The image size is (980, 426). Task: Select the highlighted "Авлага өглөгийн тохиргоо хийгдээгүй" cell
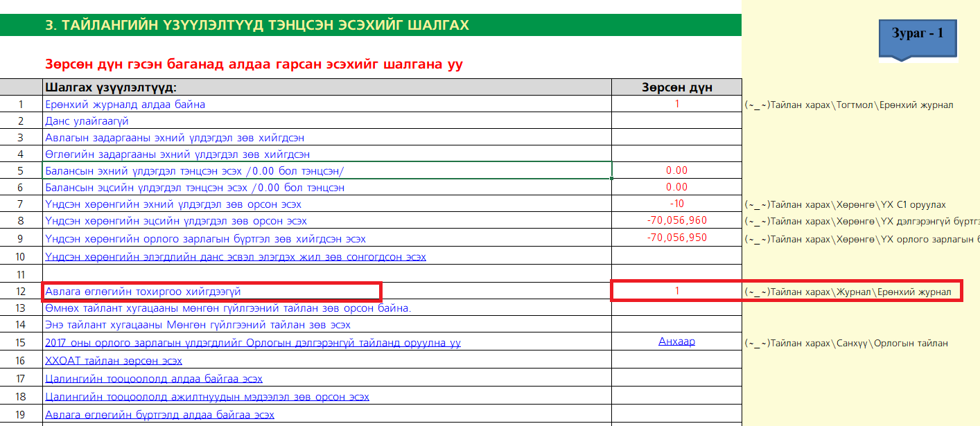click(x=143, y=292)
